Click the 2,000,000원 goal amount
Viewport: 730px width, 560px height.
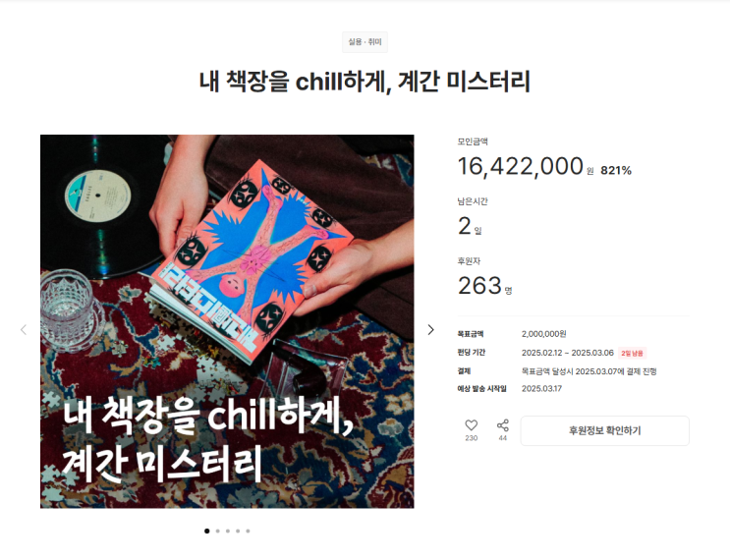click(x=543, y=334)
